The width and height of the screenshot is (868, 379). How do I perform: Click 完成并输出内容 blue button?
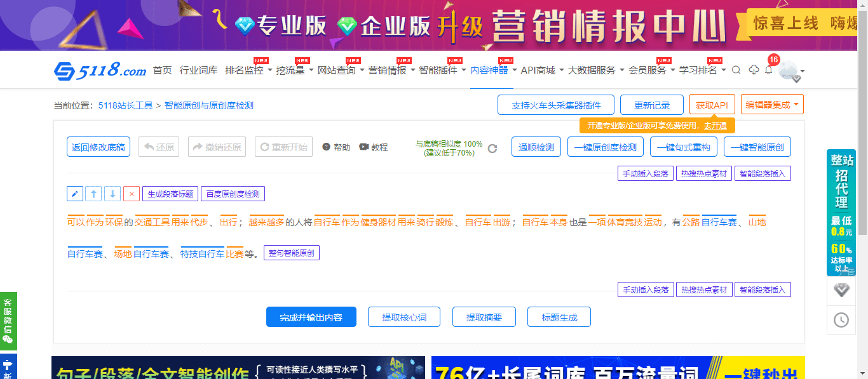pyautogui.click(x=311, y=317)
